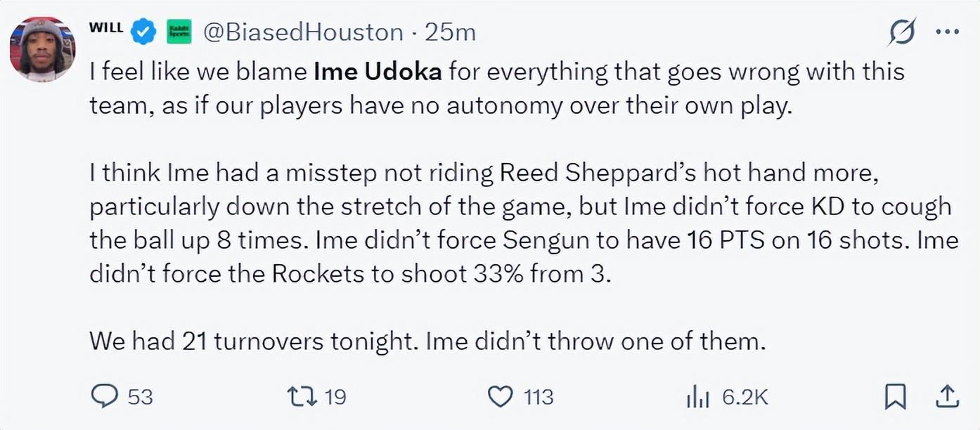This screenshot has width=980, height=430.
Task: Like the tweet with the heart icon
Action: click(x=500, y=397)
